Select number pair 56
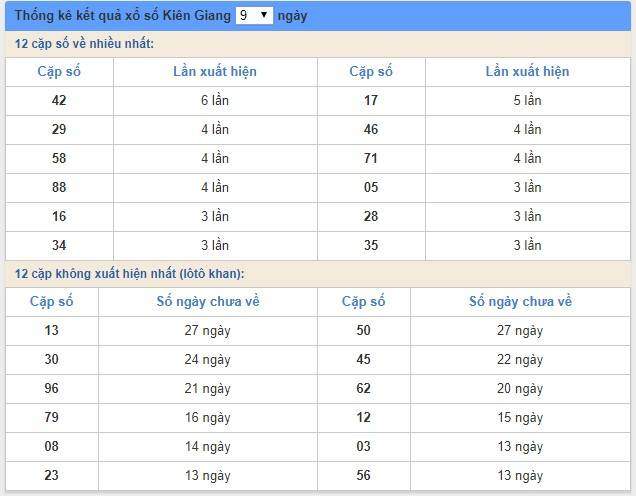Screen dimensions: 636x496 (364, 476)
